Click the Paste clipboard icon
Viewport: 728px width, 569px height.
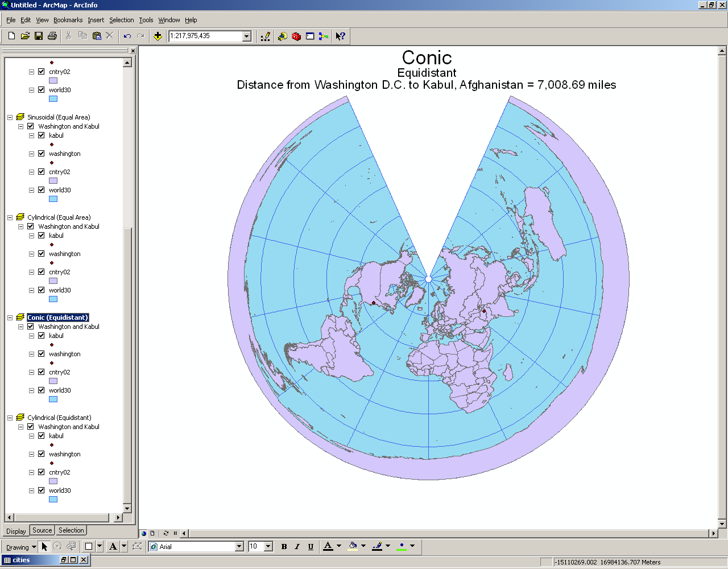(x=97, y=36)
